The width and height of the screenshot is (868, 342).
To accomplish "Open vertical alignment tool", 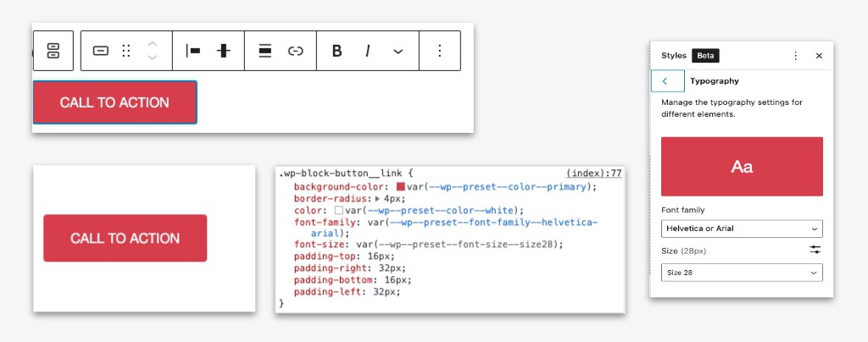I will [224, 51].
